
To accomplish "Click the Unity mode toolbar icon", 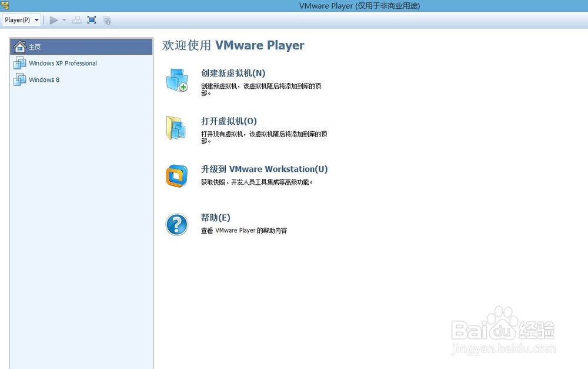I will click(107, 20).
